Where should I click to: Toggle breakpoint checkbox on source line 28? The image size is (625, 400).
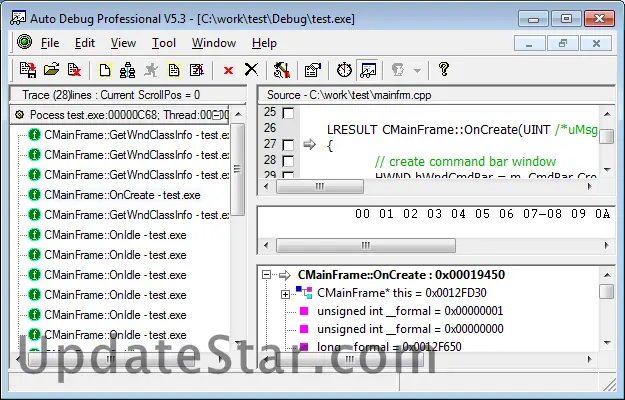tap(288, 161)
